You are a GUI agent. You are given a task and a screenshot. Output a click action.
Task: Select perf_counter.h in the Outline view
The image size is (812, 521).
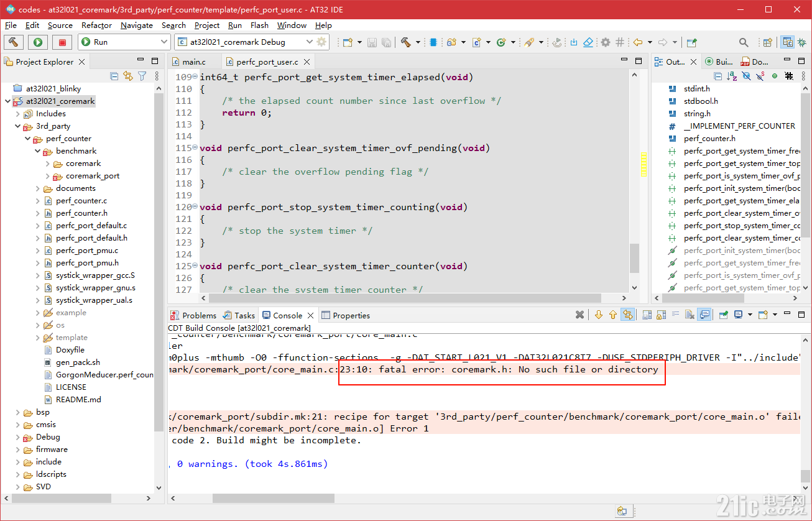709,139
